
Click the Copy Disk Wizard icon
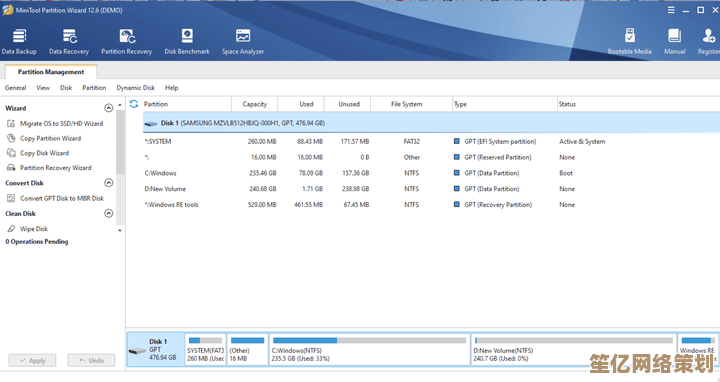click(x=11, y=153)
